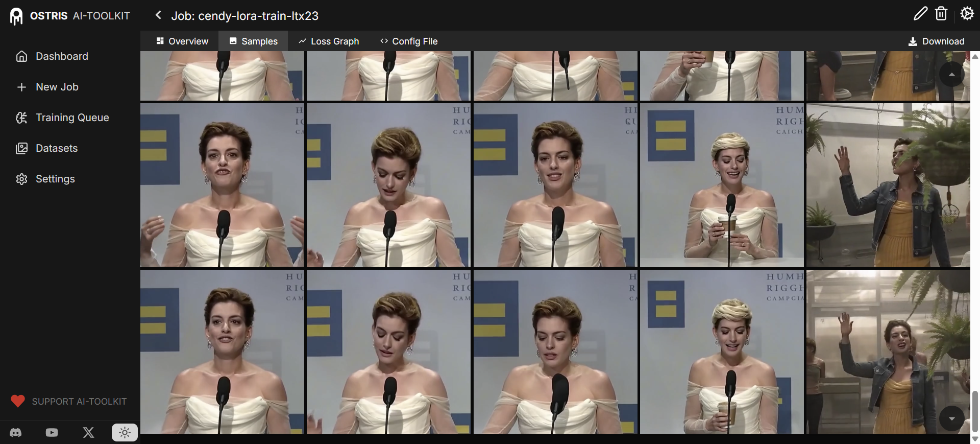Click the trash delete job icon
980x444 pixels.
pos(941,14)
